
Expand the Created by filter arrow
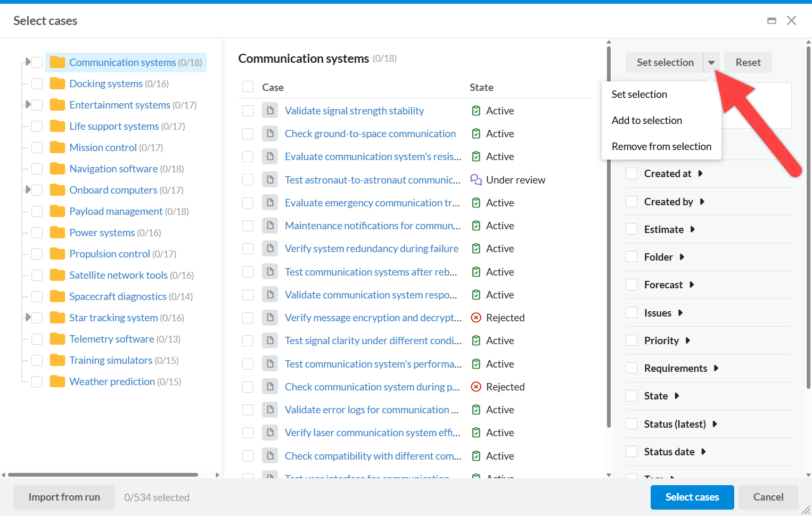click(702, 202)
